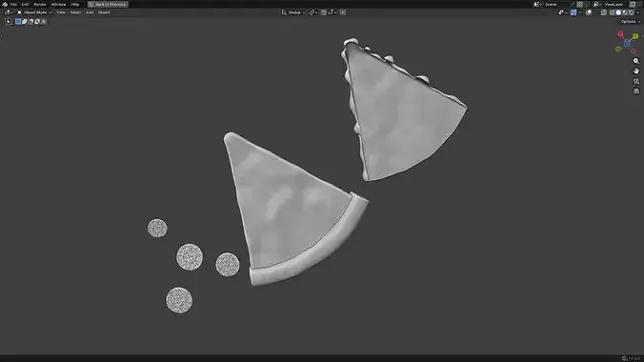Open the snapping options dropdown
Screen dimensions: 644x362
tap(332, 12)
